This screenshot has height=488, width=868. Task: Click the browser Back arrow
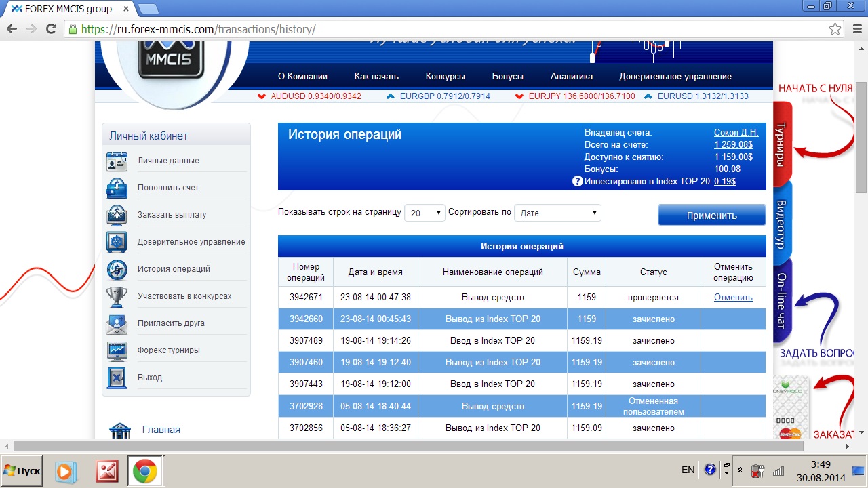pos(12,29)
